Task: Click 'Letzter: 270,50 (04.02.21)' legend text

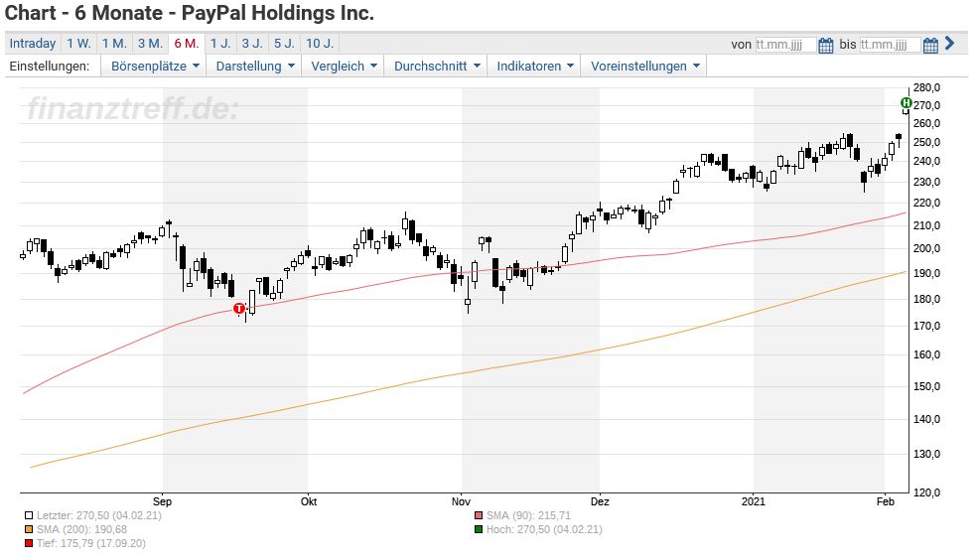Action: 99,515
